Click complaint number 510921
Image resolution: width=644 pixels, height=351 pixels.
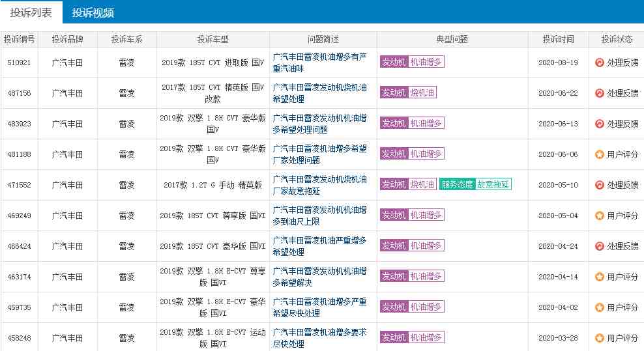[x=19, y=63]
